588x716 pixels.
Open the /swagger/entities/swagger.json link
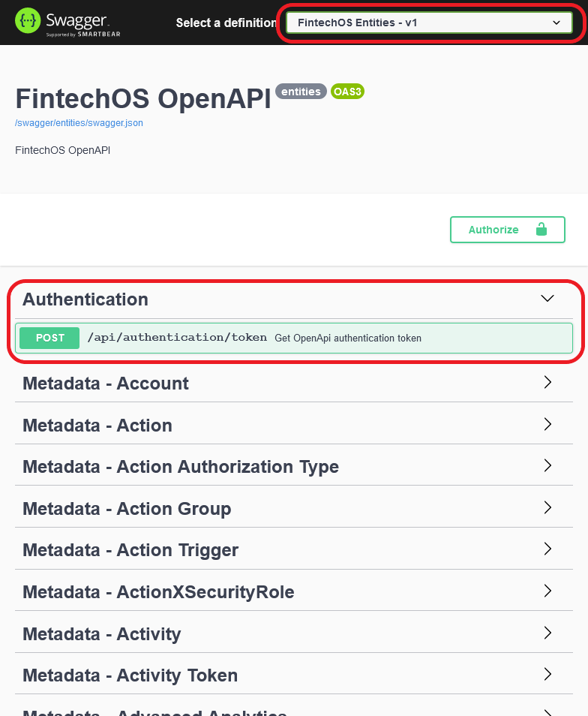pyautogui.click(x=79, y=122)
